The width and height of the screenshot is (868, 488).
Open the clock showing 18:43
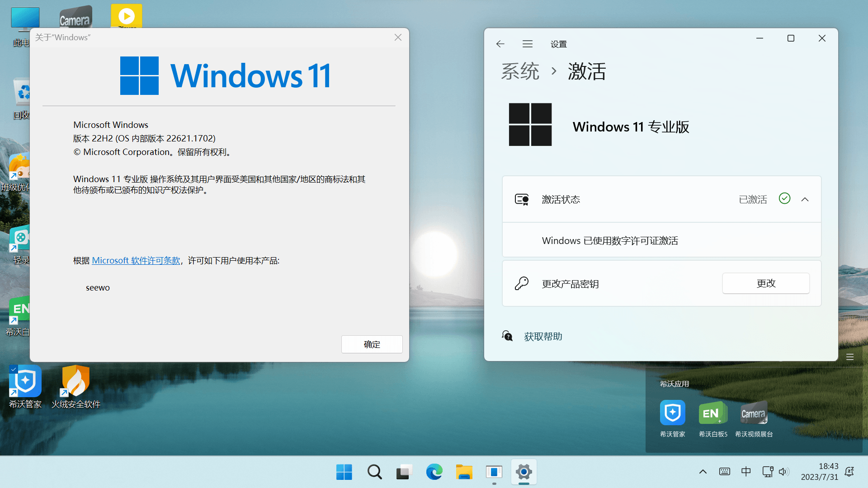coord(819,472)
